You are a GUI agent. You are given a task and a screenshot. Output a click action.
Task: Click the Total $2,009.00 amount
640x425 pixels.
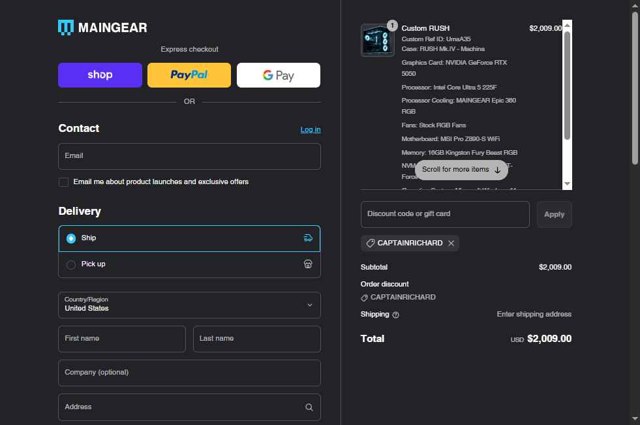[x=549, y=339]
